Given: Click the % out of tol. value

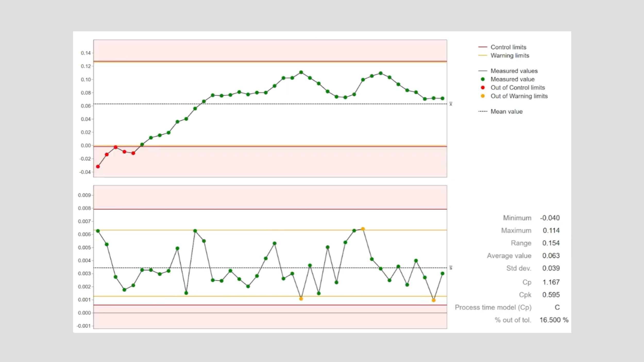Looking at the screenshot, I should pos(554,320).
